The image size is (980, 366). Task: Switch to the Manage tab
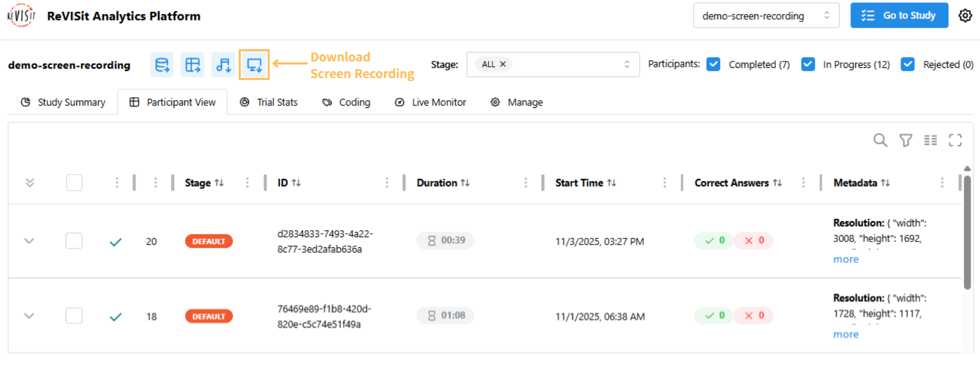click(x=517, y=103)
